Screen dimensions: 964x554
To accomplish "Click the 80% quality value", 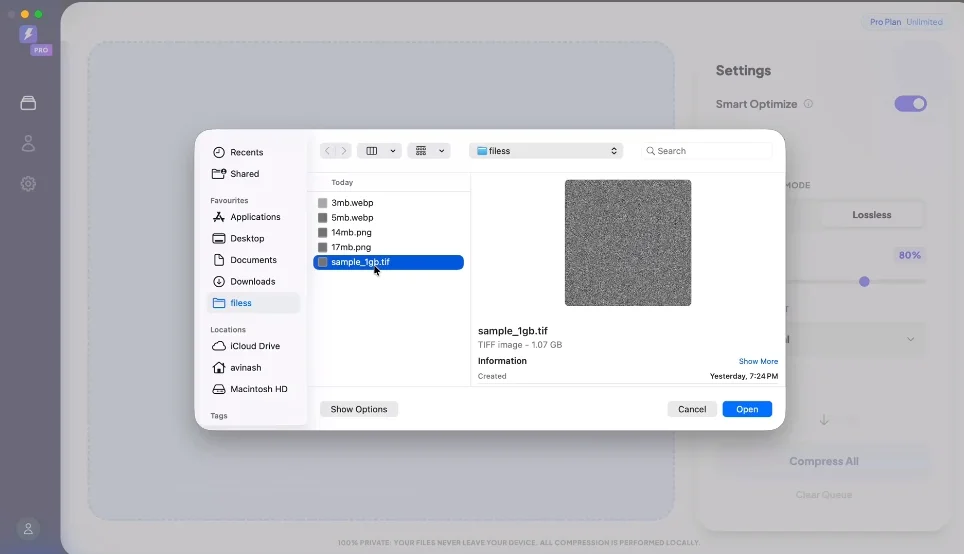I will tap(909, 255).
